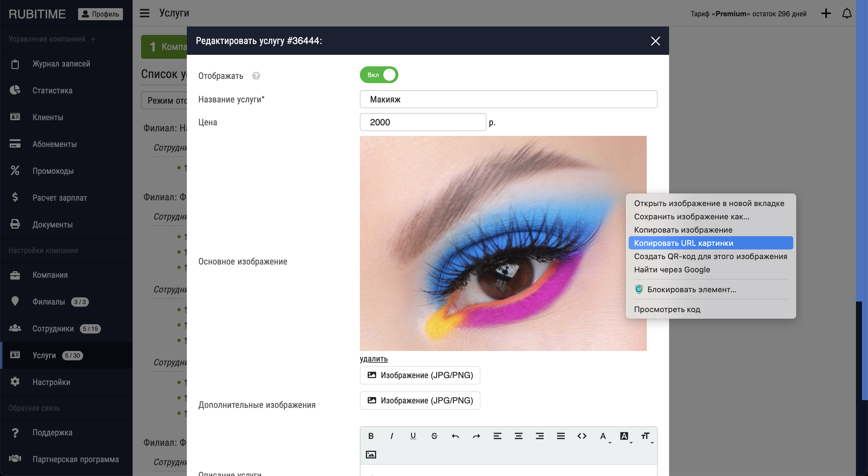
Task: Apply italic formatting in editor toolbar
Action: [392, 436]
